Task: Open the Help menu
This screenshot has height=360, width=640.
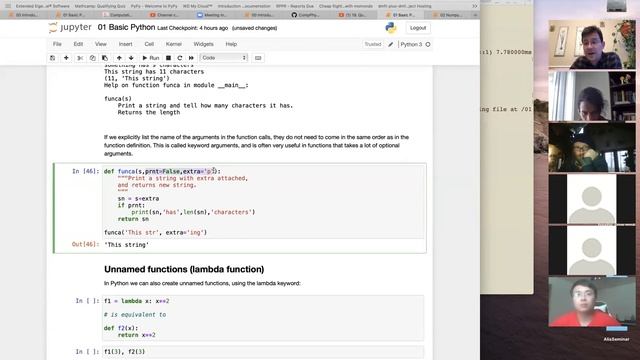Action: [x=231, y=44]
